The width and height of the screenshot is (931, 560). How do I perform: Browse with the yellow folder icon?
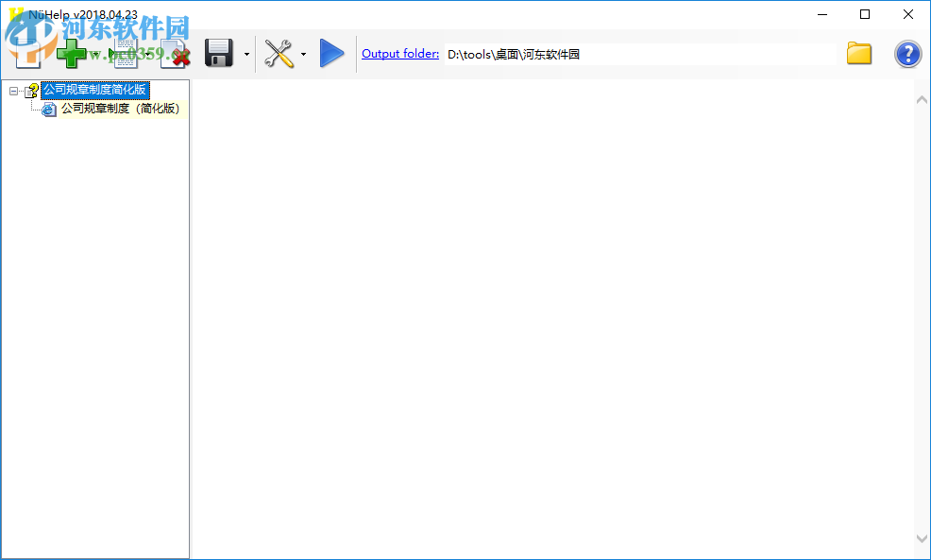click(x=859, y=54)
